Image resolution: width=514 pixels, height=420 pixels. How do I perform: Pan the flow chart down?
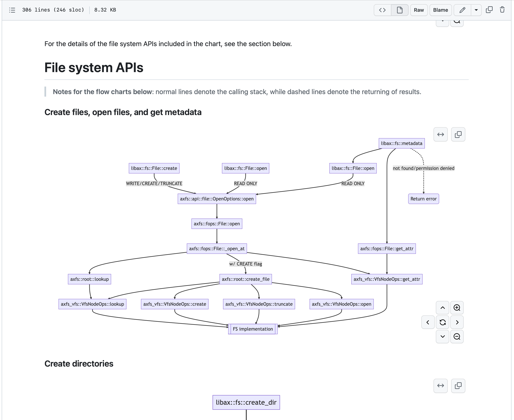pyautogui.click(x=442, y=336)
